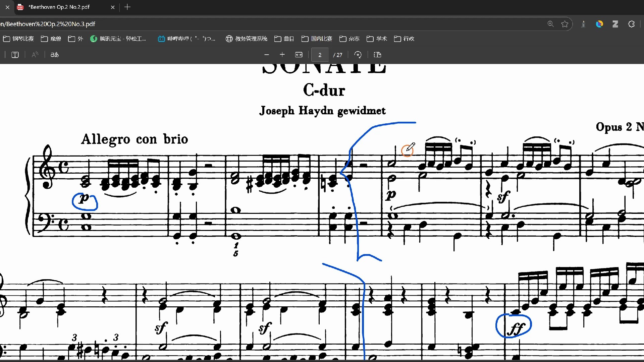Click the extension icon next to favorites star
The width and height of the screenshot is (644, 362).
(584, 24)
